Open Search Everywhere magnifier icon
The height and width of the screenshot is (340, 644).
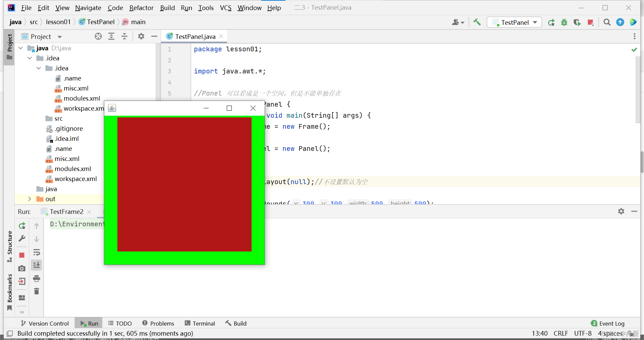607,22
